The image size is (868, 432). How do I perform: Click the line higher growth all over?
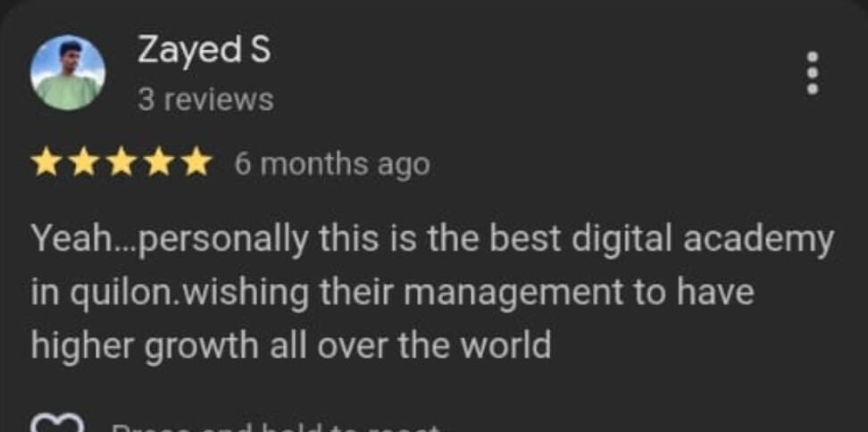click(290, 345)
